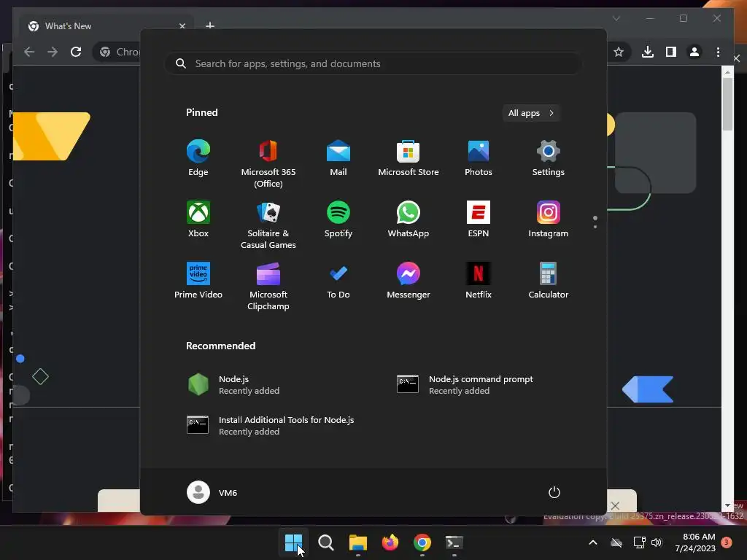Viewport: 747px width, 560px height.
Task: Launch Spotify
Action: [x=338, y=219]
